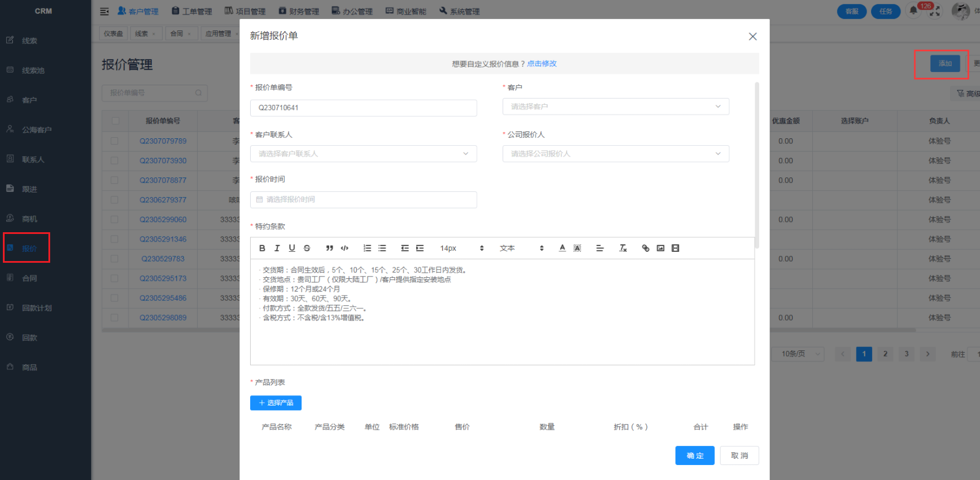The height and width of the screenshot is (480, 980).
Task: Collapse the sidebar with the menu toggle icon
Action: click(104, 12)
